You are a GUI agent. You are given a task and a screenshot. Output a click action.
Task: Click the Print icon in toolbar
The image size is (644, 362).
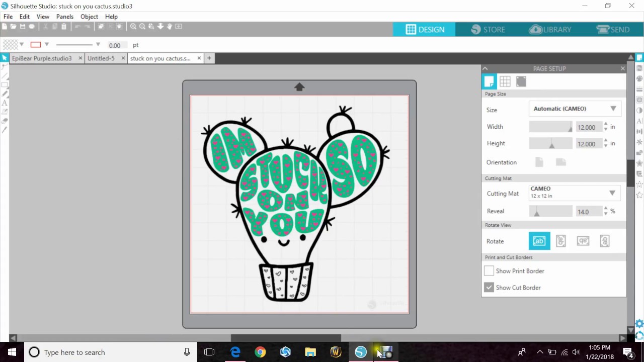(32, 26)
